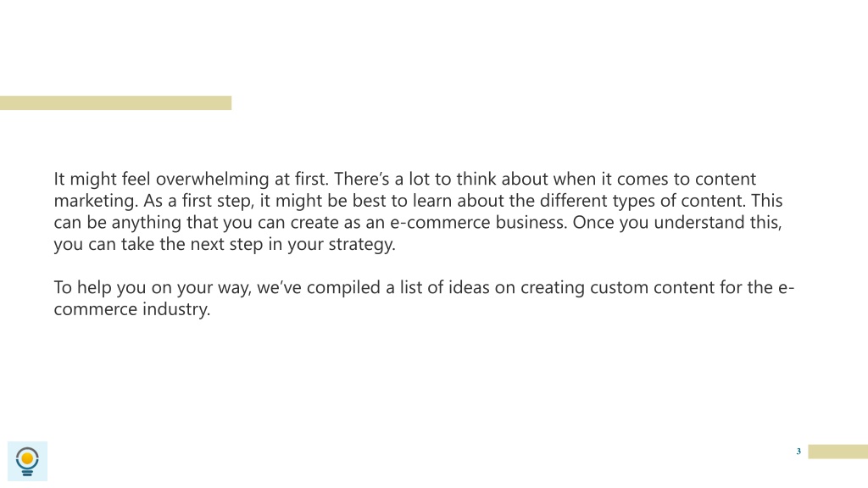Click the words "commerce industry." on the last line
Viewport: 868px width, 488px height.
[x=132, y=309]
